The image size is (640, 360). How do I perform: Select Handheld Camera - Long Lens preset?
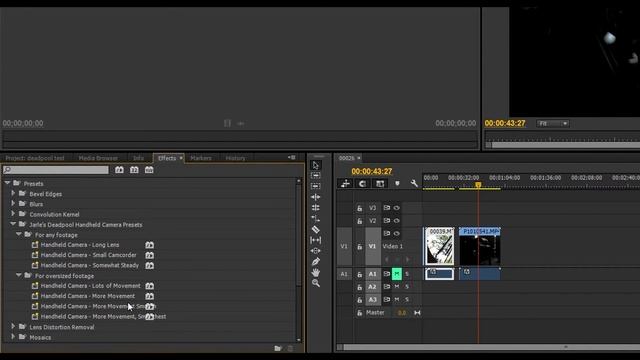click(80, 245)
